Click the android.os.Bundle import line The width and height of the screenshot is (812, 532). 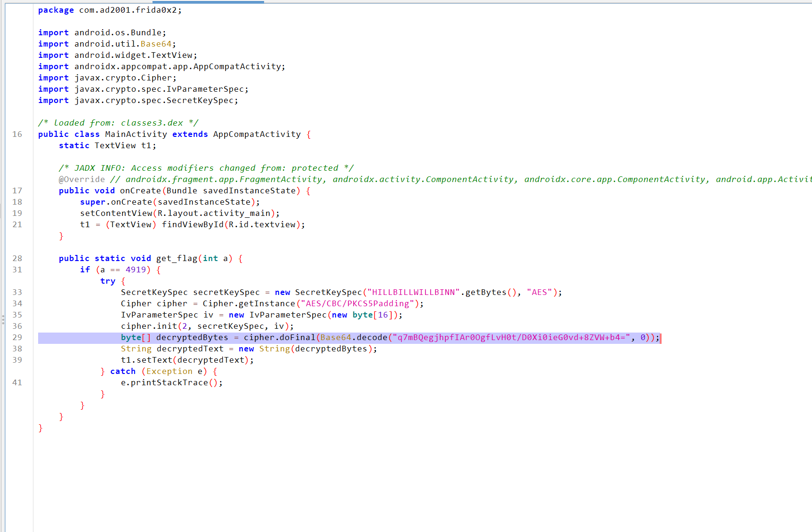(x=102, y=32)
